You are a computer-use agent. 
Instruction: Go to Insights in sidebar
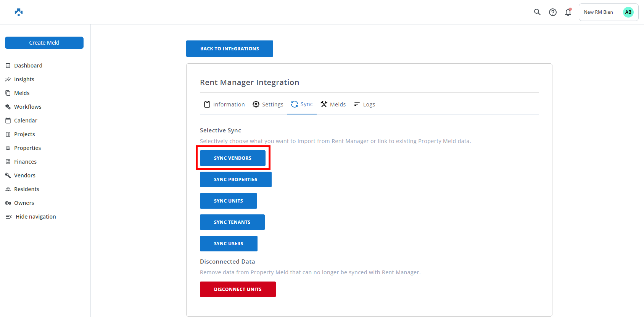pyautogui.click(x=24, y=79)
